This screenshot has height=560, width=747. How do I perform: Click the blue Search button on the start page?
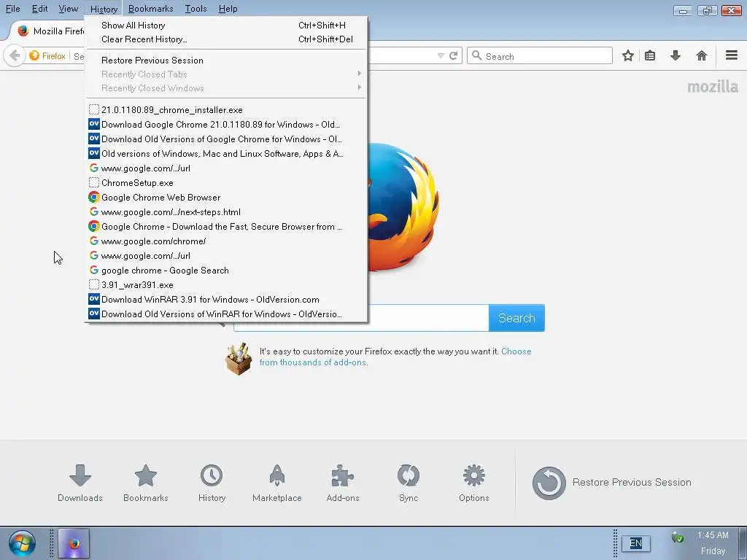[516, 318]
